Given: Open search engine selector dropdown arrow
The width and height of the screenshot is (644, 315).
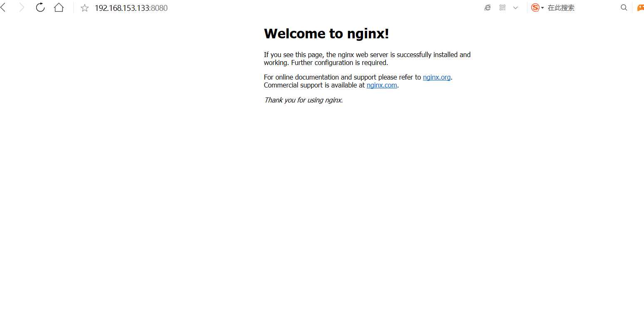Looking at the screenshot, I should (542, 8).
